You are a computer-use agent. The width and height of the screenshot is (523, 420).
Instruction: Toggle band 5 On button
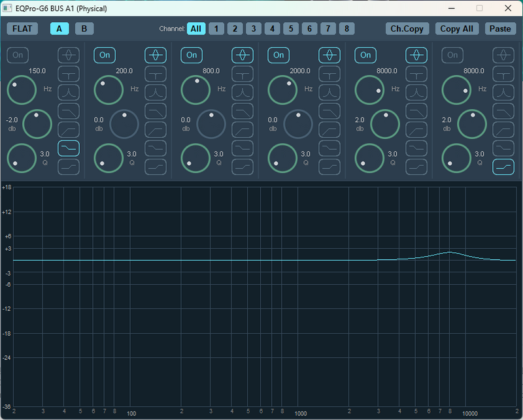365,55
